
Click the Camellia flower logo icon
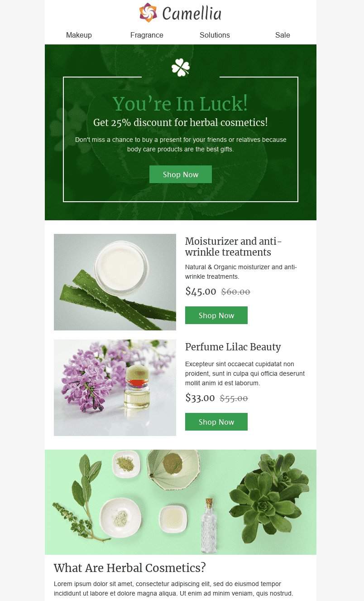click(x=148, y=13)
